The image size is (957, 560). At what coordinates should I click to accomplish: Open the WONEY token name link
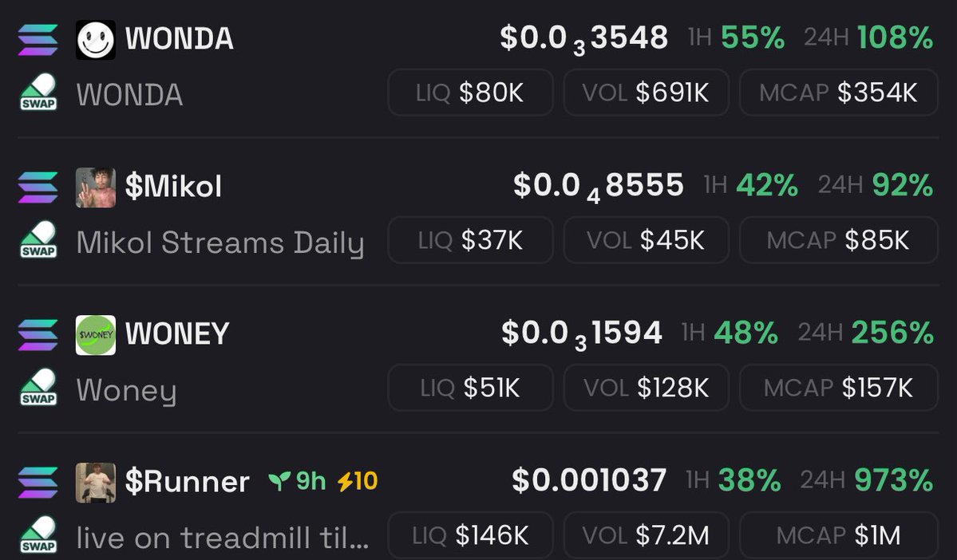tap(177, 334)
